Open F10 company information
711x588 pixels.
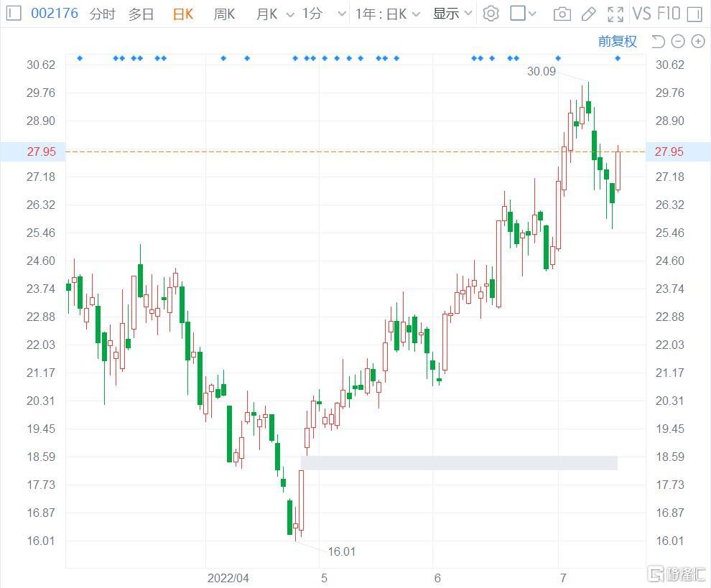tap(668, 14)
